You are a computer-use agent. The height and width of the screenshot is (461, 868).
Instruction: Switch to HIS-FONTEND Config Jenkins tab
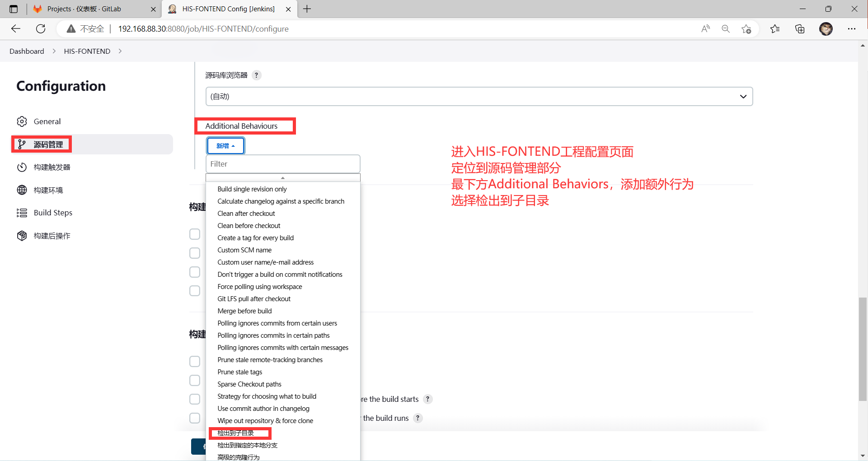(229, 9)
